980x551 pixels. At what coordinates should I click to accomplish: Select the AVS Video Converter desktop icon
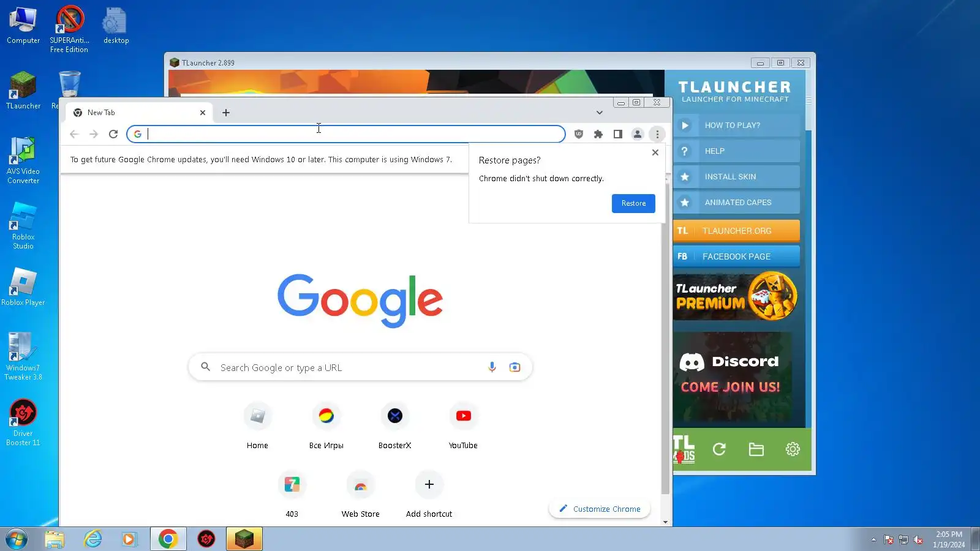click(23, 160)
